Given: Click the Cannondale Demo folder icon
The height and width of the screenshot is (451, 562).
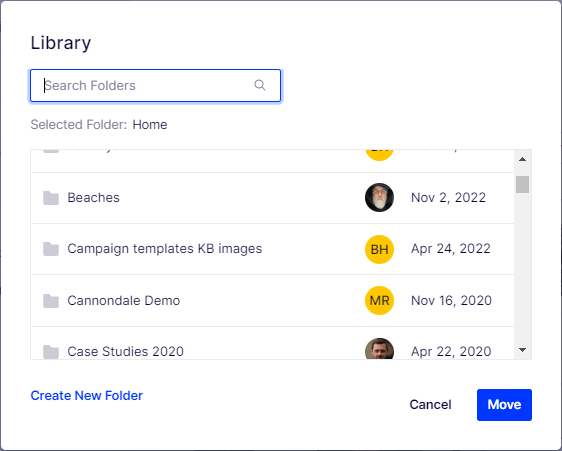Looking at the screenshot, I should point(51,301).
